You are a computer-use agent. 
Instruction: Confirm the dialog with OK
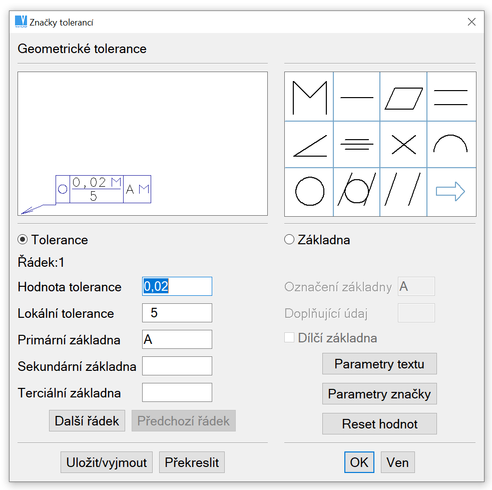tap(359, 462)
